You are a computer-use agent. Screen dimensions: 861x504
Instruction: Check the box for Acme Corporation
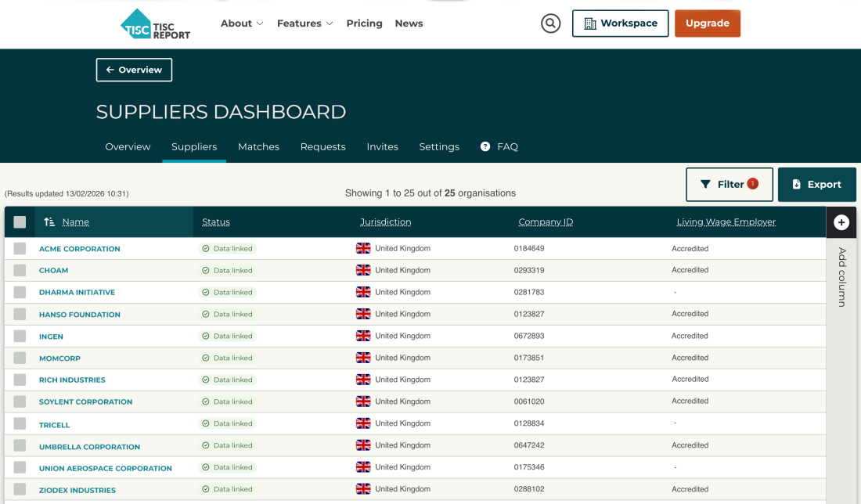(20, 249)
